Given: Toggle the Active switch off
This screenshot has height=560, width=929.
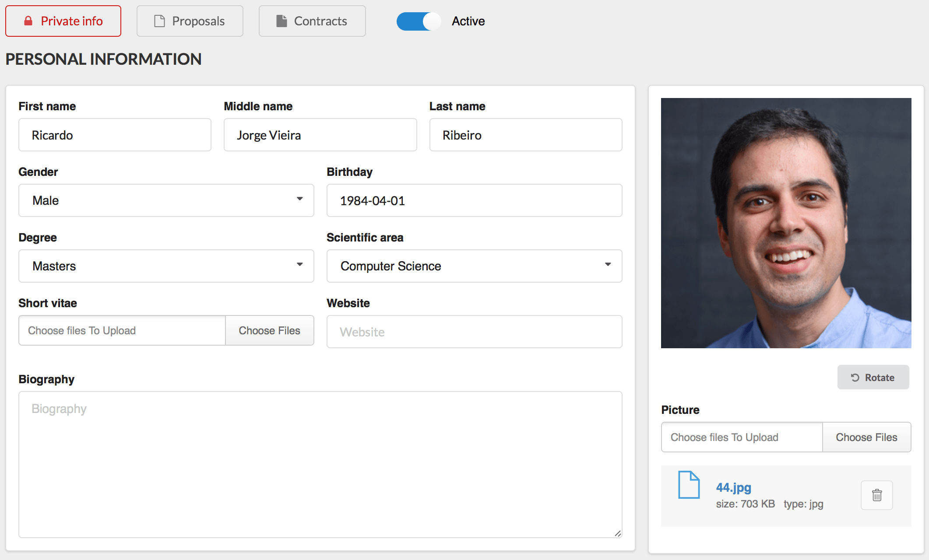Looking at the screenshot, I should pyautogui.click(x=418, y=21).
